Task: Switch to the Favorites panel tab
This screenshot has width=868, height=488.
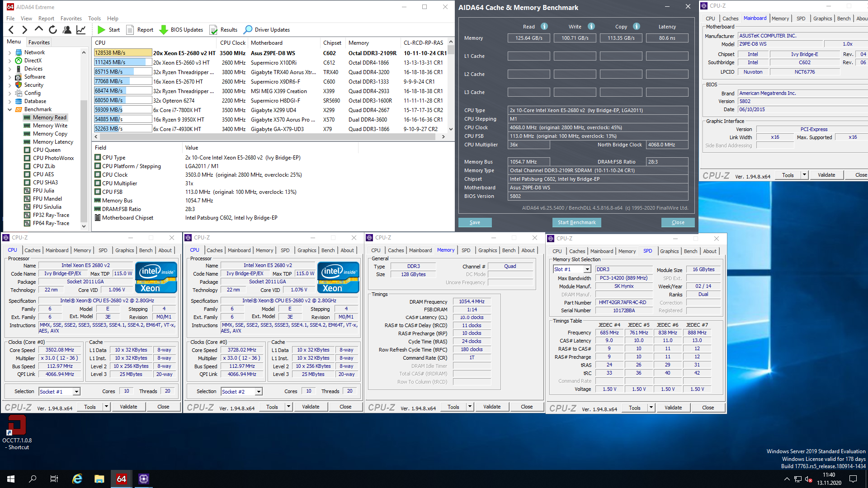Action: [39, 42]
